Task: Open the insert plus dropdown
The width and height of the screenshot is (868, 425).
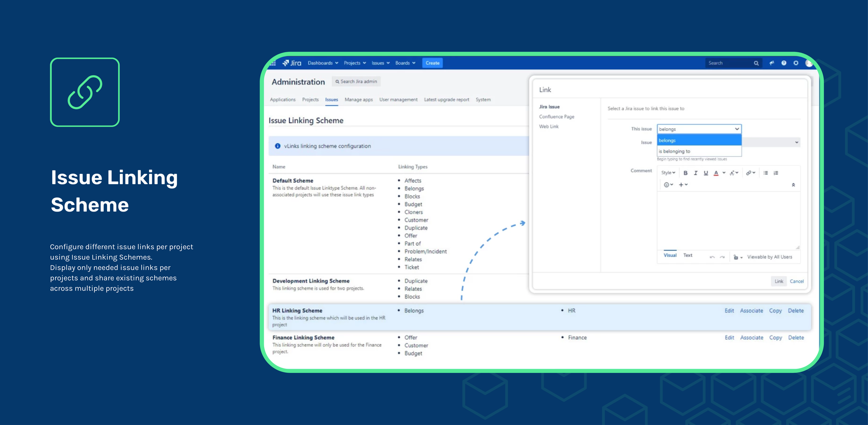Action: pos(683,185)
